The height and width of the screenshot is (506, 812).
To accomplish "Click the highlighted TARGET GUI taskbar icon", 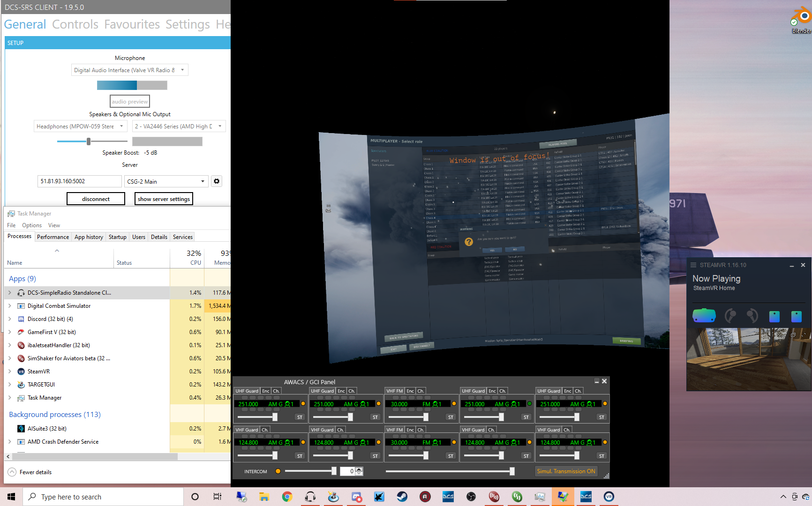I will pos(563,497).
